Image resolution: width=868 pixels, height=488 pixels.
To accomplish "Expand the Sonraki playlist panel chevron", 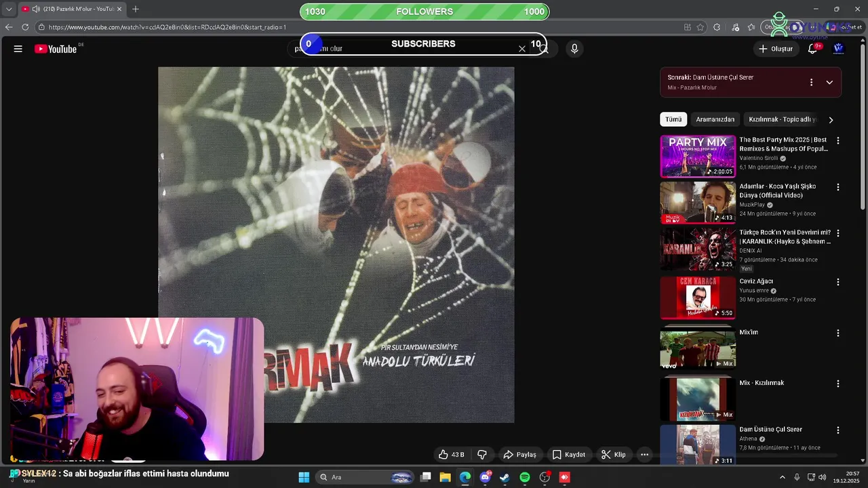I will click(x=829, y=82).
